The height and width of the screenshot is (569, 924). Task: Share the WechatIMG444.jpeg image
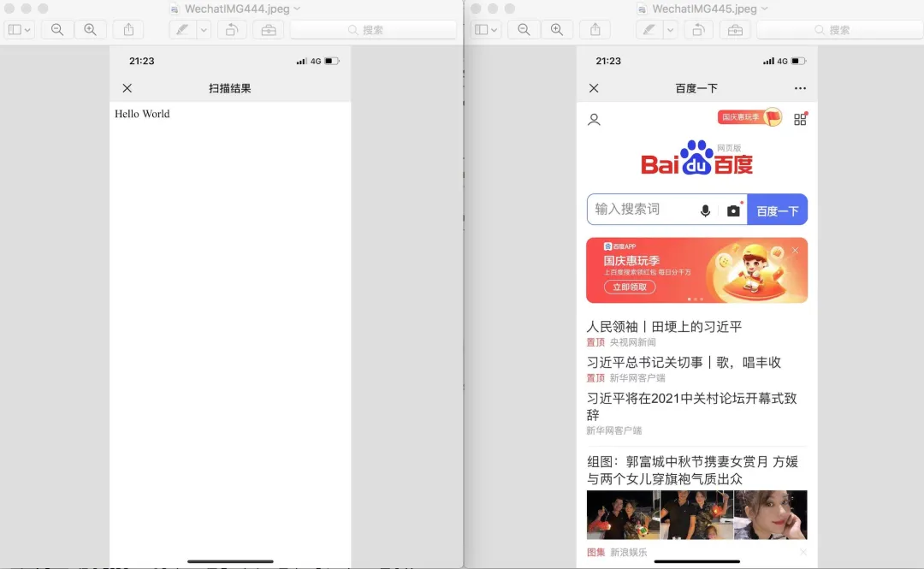pyautogui.click(x=128, y=29)
